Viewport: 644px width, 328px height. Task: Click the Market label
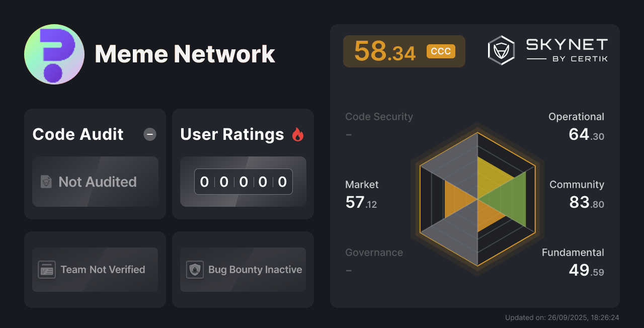click(x=362, y=185)
